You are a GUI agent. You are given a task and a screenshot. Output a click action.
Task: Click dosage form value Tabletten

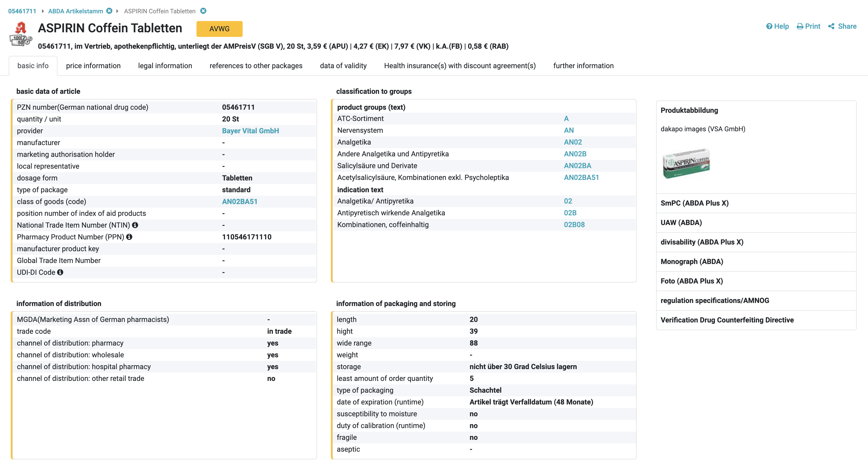pos(237,178)
